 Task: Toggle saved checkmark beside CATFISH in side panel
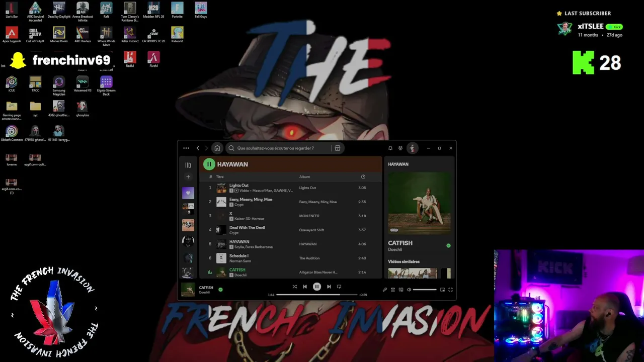[x=448, y=246]
